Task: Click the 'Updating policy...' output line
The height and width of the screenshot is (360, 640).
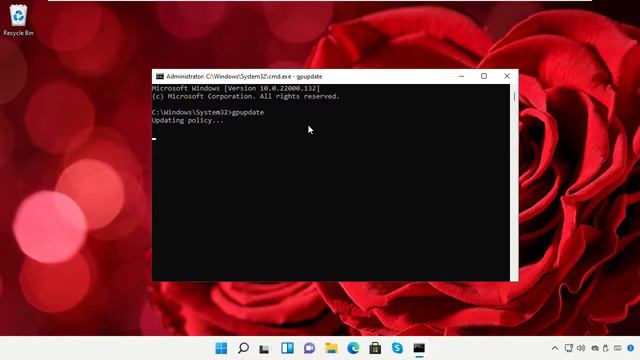Action: pyautogui.click(x=188, y=120)
